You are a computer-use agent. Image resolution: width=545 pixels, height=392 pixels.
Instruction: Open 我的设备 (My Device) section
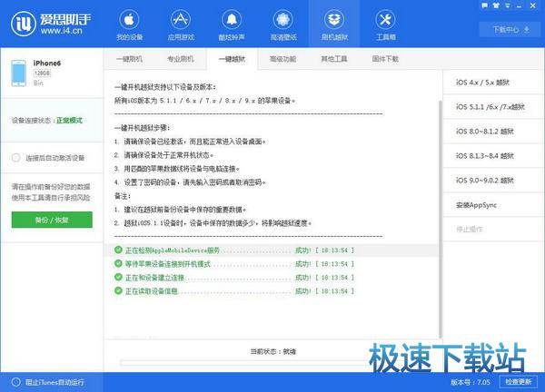(129, 25)
